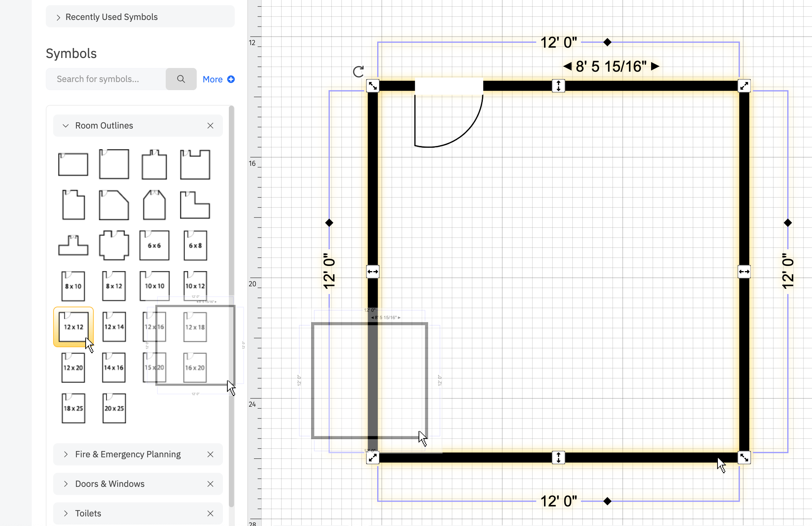Click the symbol search magnifier button

181,79
